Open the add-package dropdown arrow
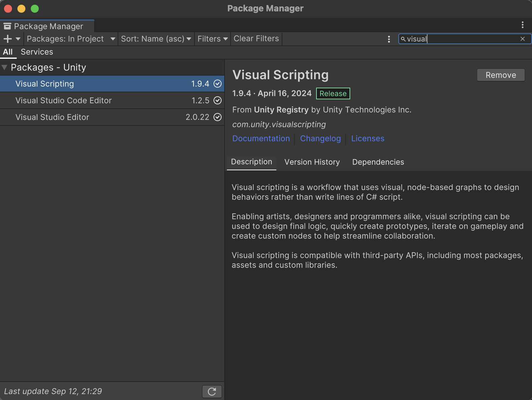The height and width of the screenshot is (400, 532). 18,39
